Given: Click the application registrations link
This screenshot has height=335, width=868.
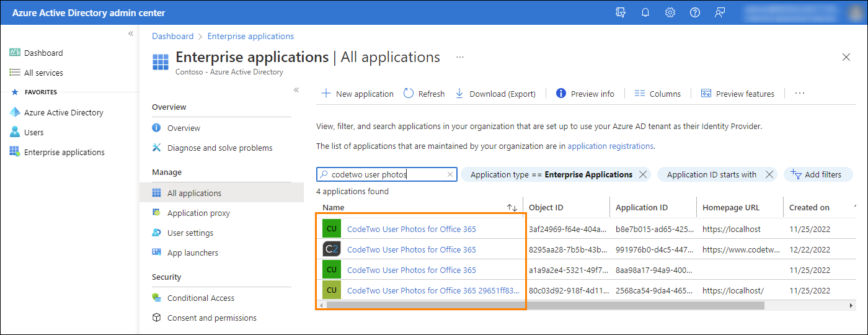Looking at the screenshot, I should pyautogui.click(x=610, y=146).
